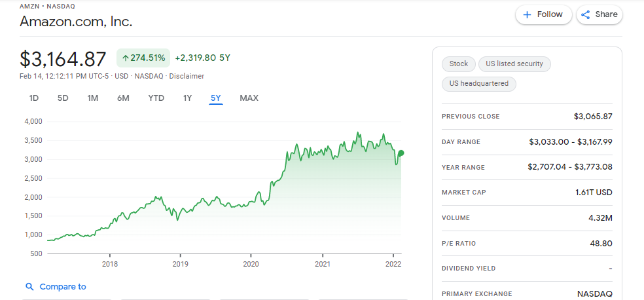This screenshot has height=300, width=644.
Task: Click the $3,164.87 current price
Action: (63, 59)
